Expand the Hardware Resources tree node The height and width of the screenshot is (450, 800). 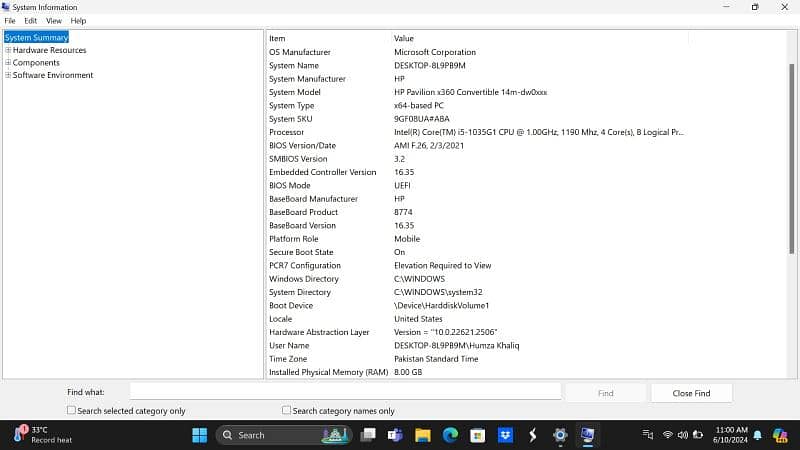click(8, 50)
